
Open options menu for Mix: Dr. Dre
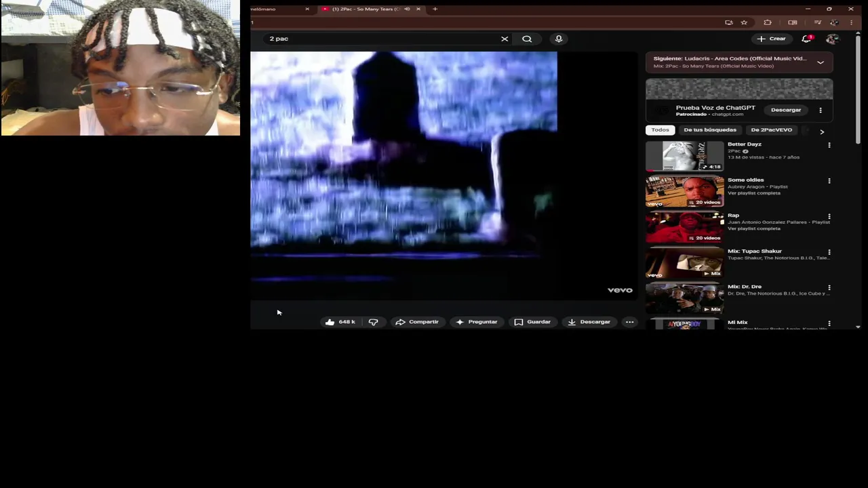coord(829,287)
